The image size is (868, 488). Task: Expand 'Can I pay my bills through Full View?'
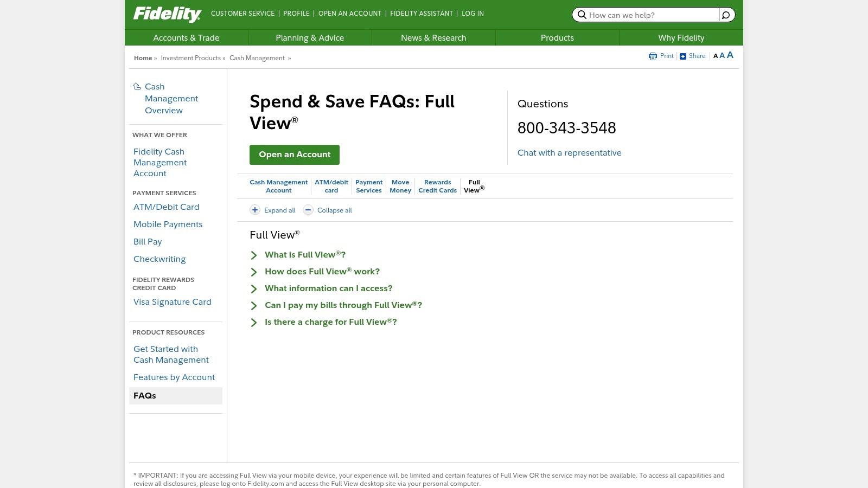[x=343, y=305]
